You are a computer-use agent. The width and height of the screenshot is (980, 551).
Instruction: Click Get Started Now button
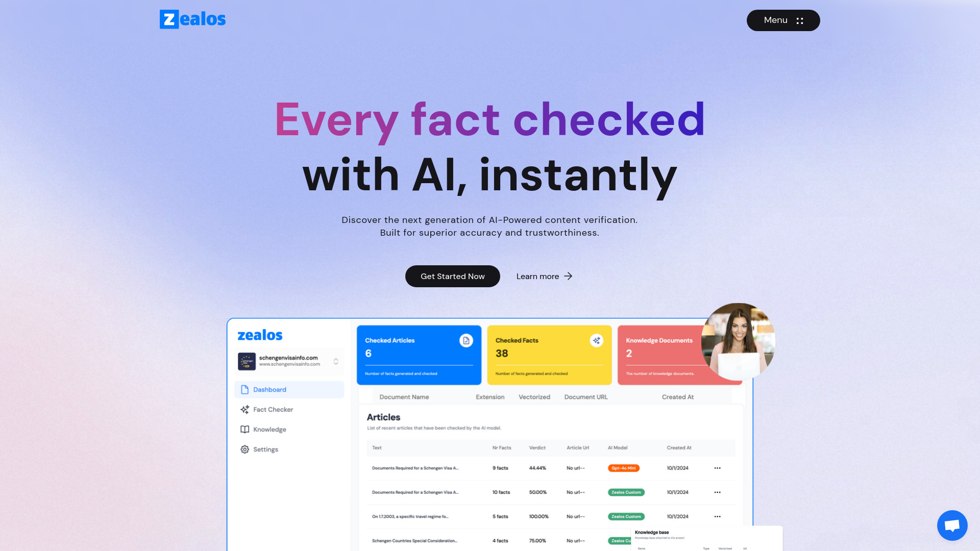452,276
